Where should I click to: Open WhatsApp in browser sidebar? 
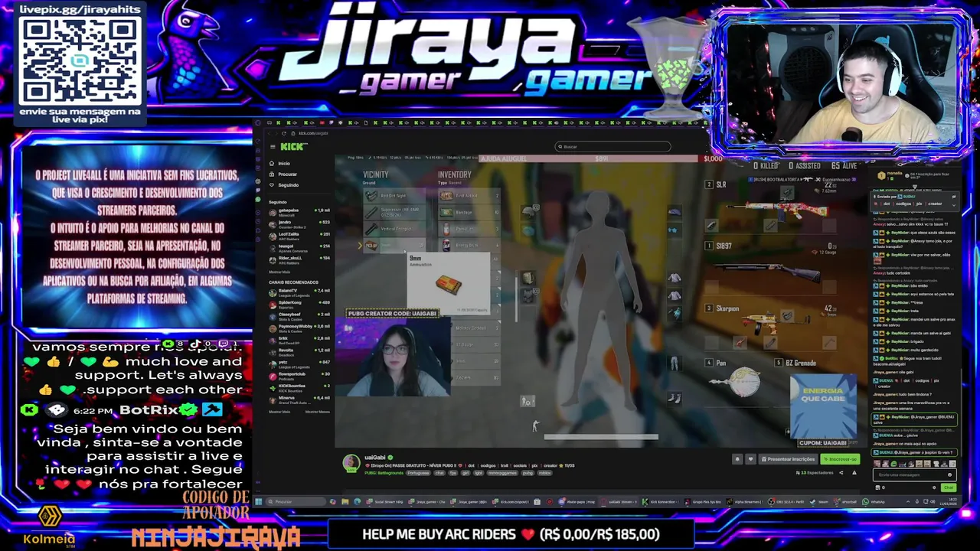258,199
